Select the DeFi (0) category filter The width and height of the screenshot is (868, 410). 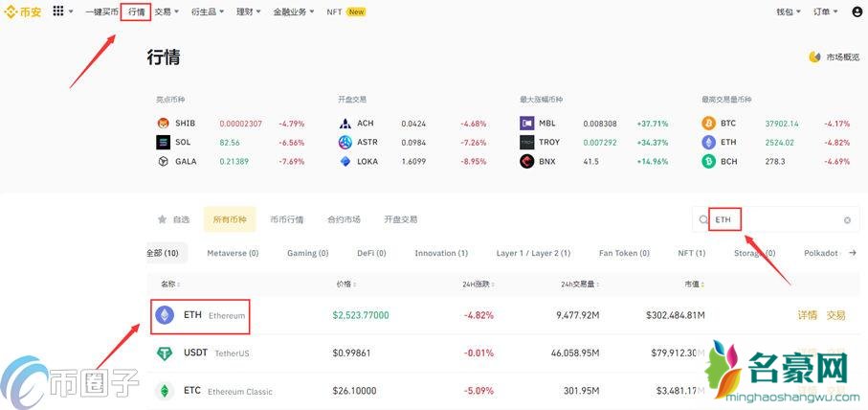coord(371,253)
